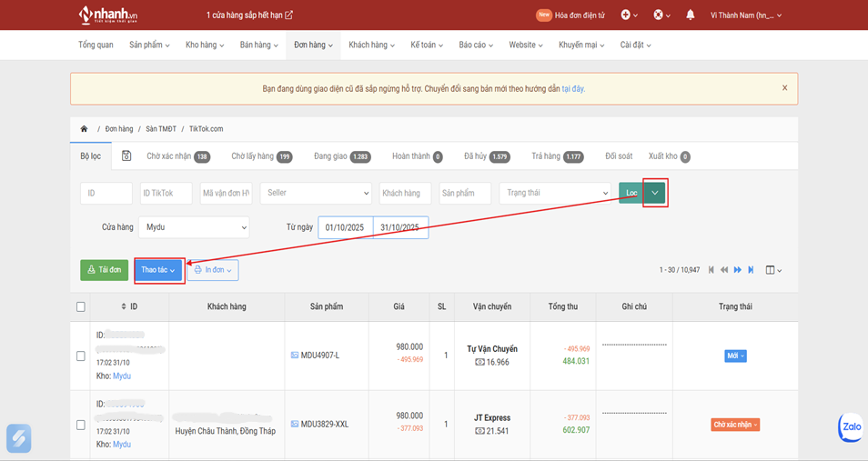Select the order row with MDU4907-L
This screenshot has height=461, width=868.
pyautogui.click(x=81, y=356)
